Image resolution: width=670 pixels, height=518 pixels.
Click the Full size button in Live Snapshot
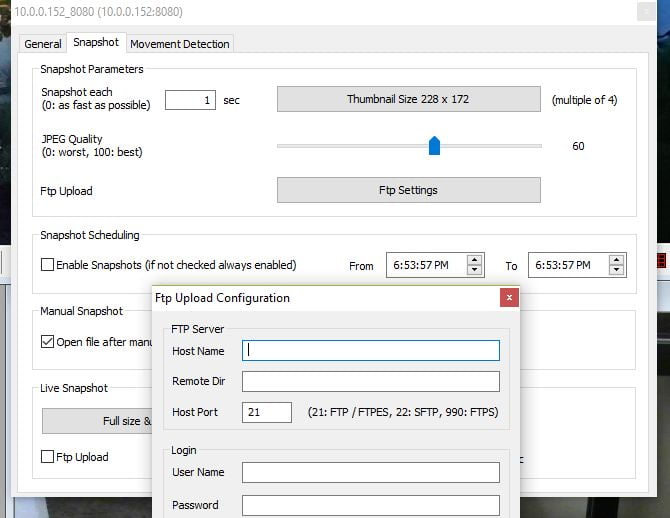pyautogui.click(x=97, y=421)
